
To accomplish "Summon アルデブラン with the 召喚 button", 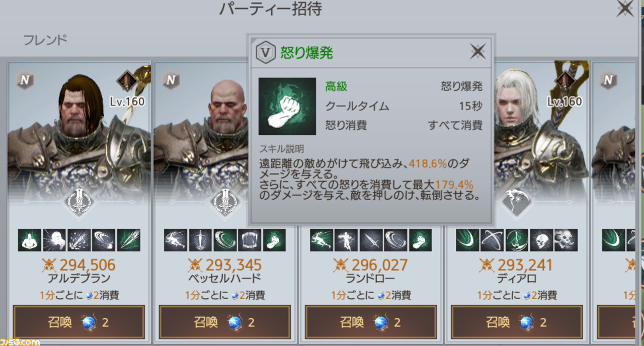I will [x=79, y=322].
